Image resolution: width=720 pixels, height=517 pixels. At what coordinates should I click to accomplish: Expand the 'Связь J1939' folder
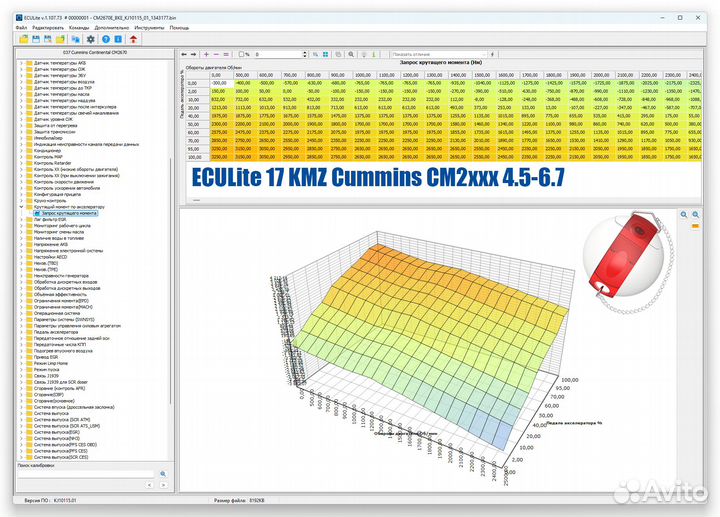(x=21, y=376)
